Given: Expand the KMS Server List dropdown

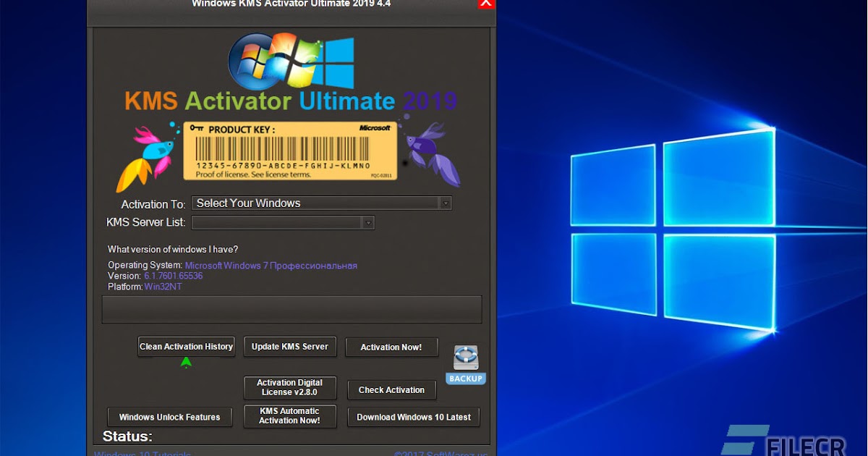Looking at the screenshot, I should click(368, 223).
